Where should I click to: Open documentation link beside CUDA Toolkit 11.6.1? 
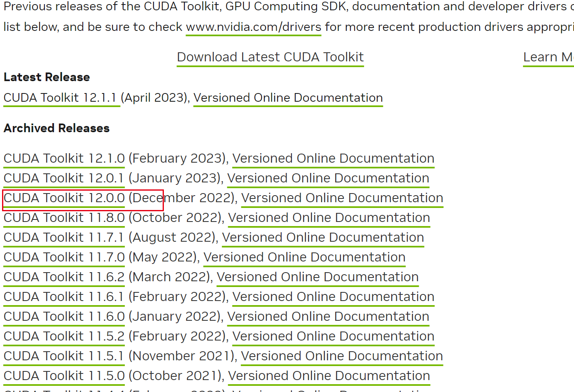pos(334,297)
